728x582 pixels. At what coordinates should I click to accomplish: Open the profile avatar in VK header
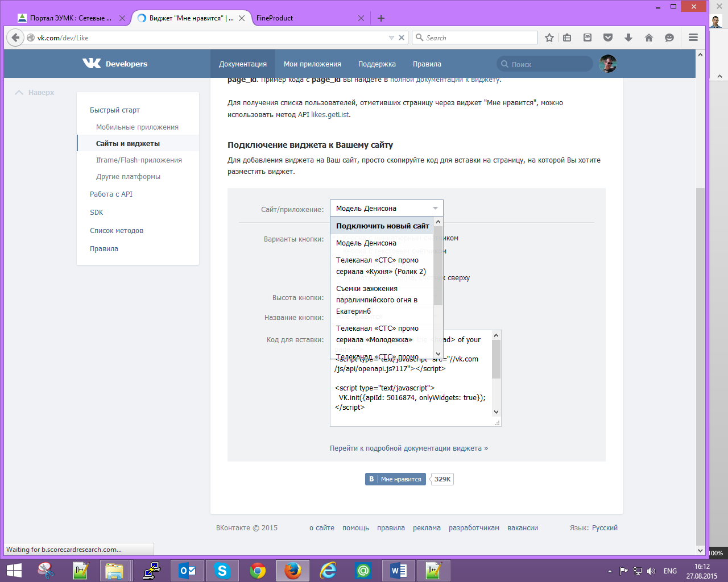point(607,64)
